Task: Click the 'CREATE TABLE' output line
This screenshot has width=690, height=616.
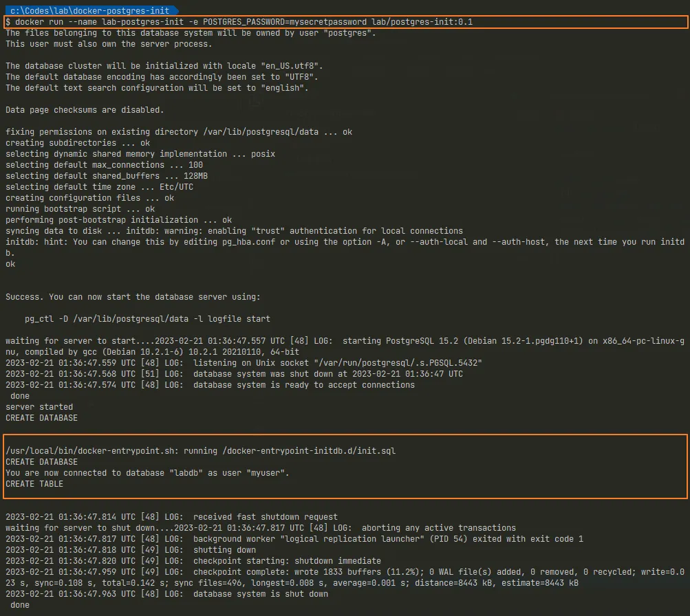Action: 34,484
